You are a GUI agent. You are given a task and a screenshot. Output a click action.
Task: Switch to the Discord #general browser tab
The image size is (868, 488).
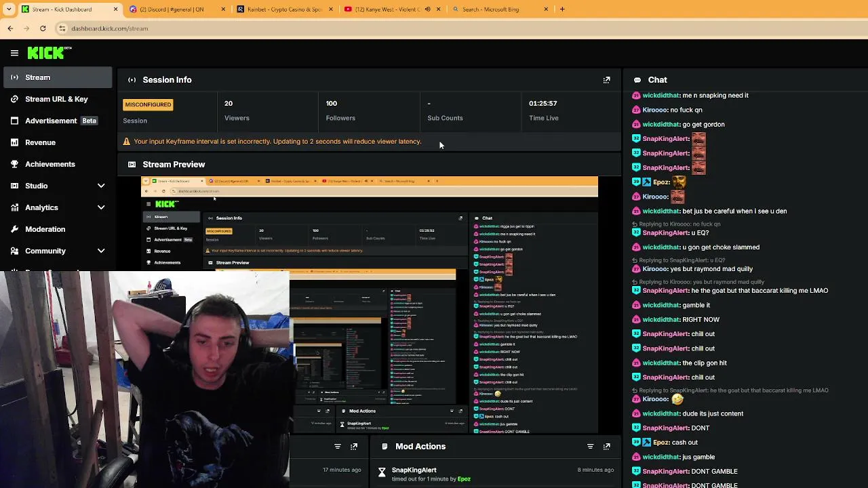click(178, 9)
